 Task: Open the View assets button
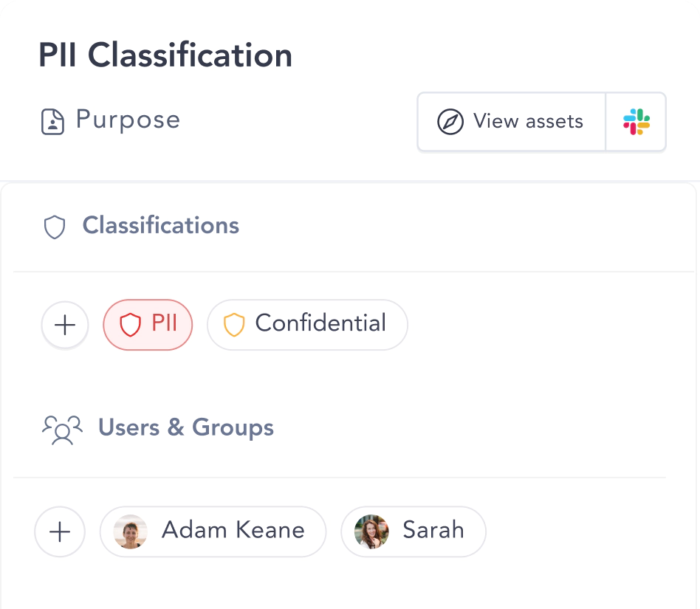point(511,122)
